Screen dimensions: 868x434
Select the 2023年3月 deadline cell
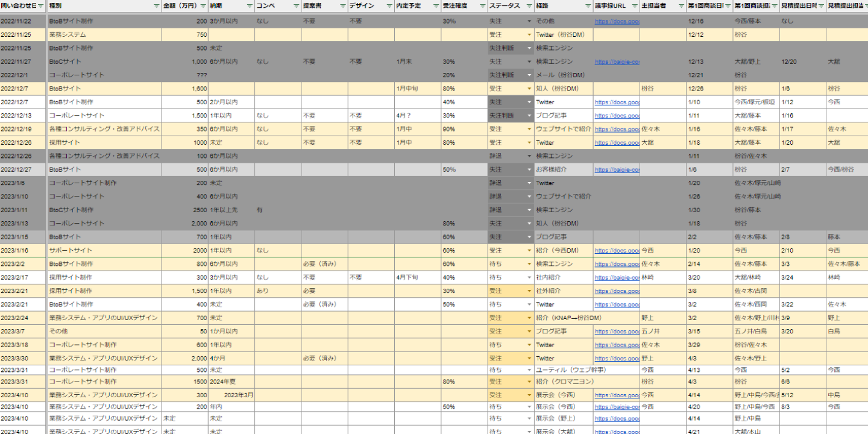coord(231,395)
